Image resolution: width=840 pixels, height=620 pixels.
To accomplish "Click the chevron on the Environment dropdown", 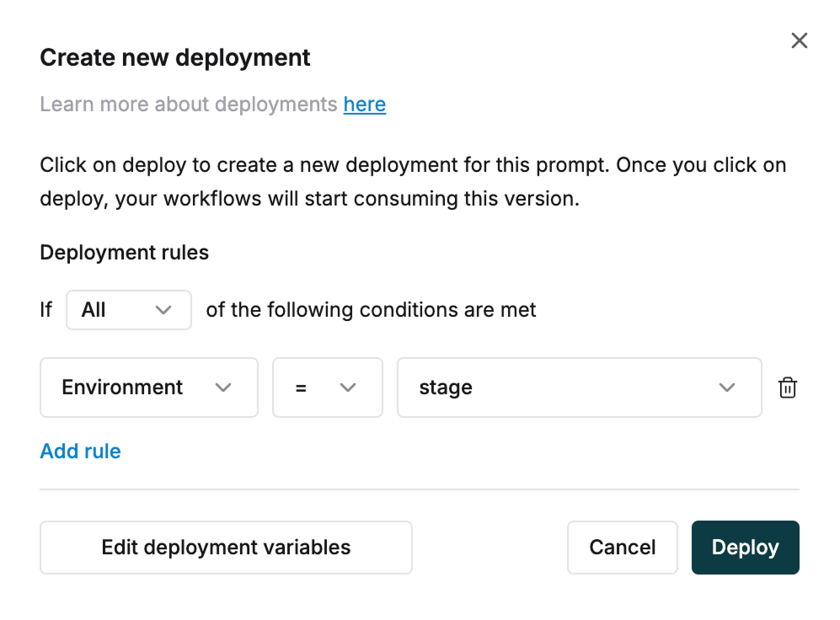I will click(x=223, y=387).
